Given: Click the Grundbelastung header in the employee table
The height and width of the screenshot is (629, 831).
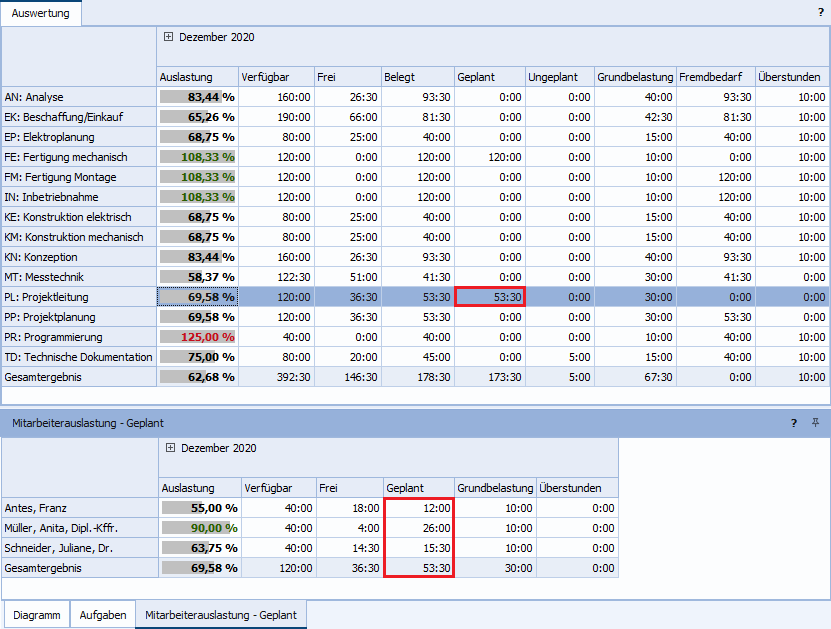Looking at the screenshot, I should pos(495,488).
